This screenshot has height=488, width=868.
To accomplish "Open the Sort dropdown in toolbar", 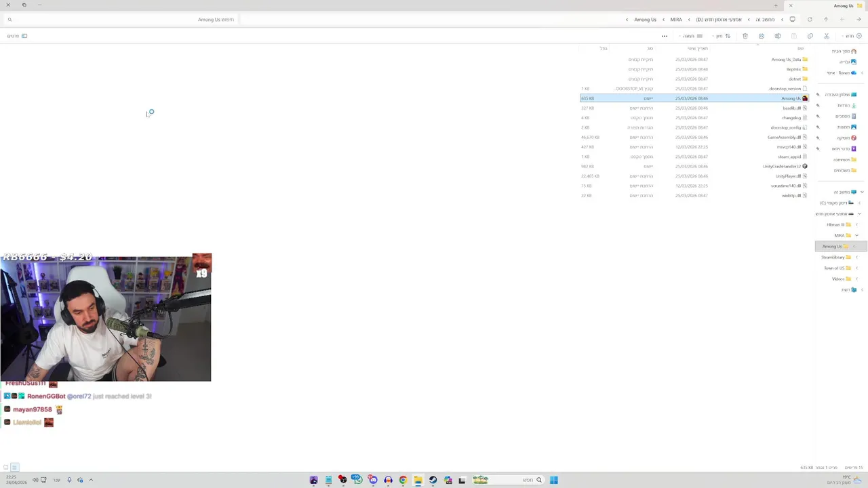I will [x=723, y=36].
